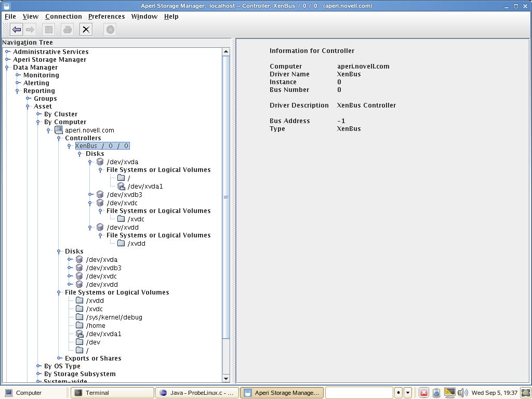Select /dev/xvda1 volume icon below /home
Viewport: 532px width, 399px height.
(79, 334)
